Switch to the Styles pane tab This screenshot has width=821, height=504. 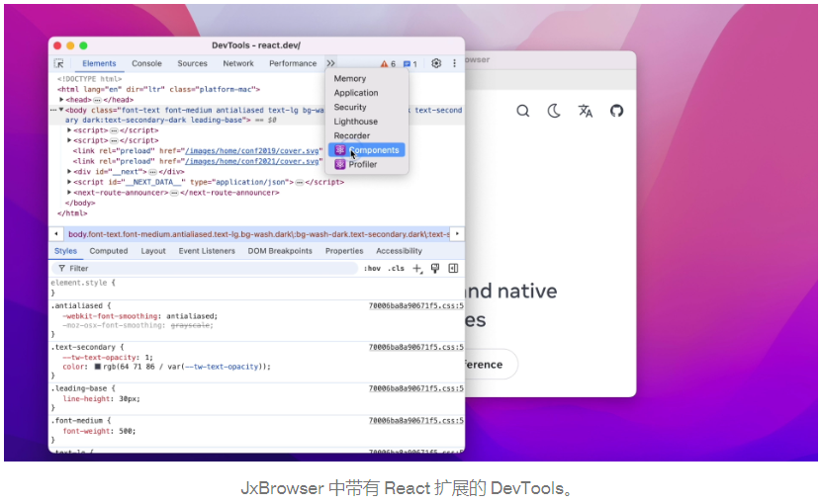coord(65,251)
